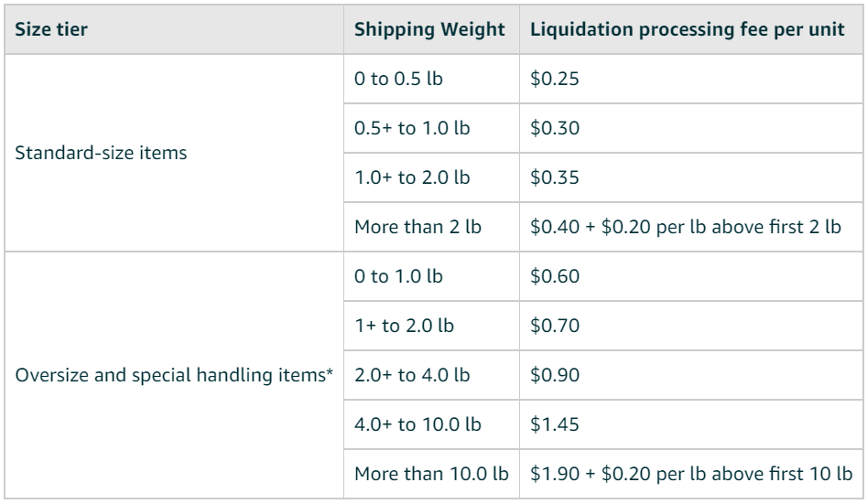The height and width of the screenshot is (504, 867).
Task: Click the 0 to 0.5 lb weight cell
Action: click(431, 79)
